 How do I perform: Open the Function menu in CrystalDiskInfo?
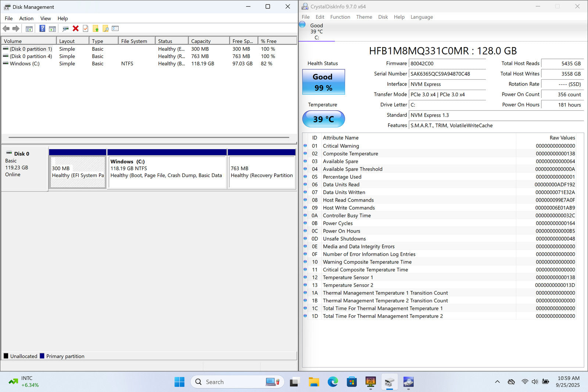pyautogui.click(x=340, y=17)
